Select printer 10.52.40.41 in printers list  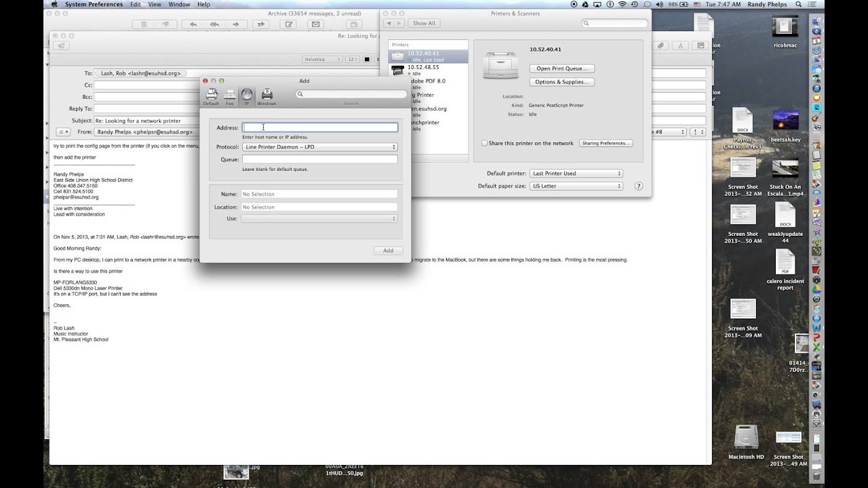point(429,56)
